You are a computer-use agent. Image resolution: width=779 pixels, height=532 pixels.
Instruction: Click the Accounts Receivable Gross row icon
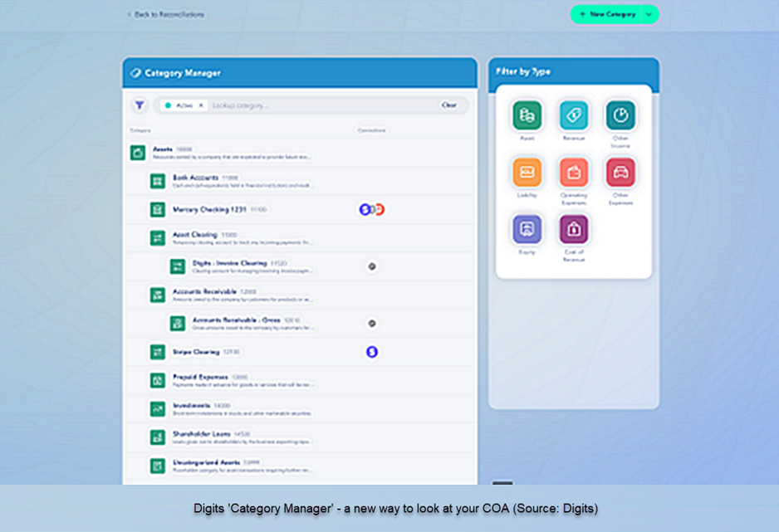[178, 324]
